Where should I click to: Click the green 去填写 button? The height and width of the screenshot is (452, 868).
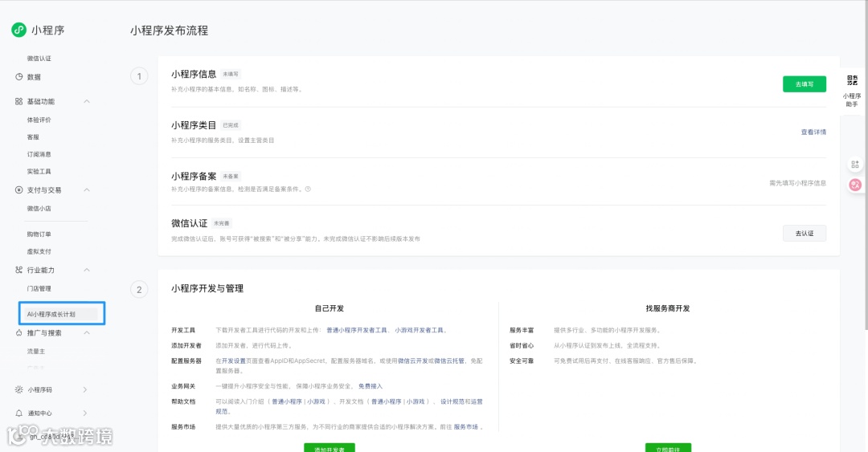pos(805,84)
